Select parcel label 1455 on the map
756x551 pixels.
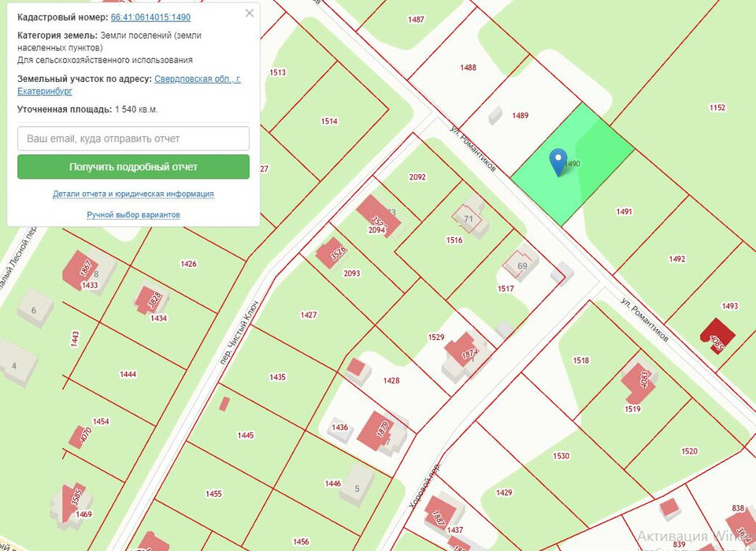click(213, 494)
